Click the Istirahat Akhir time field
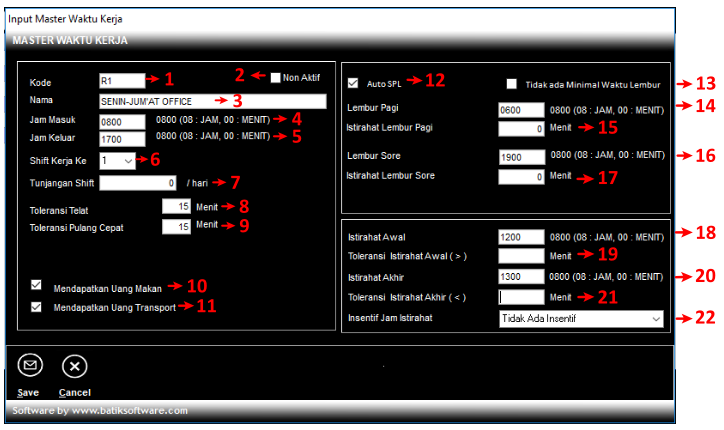This screenshot has height=430, width=724. coord(521,277)
